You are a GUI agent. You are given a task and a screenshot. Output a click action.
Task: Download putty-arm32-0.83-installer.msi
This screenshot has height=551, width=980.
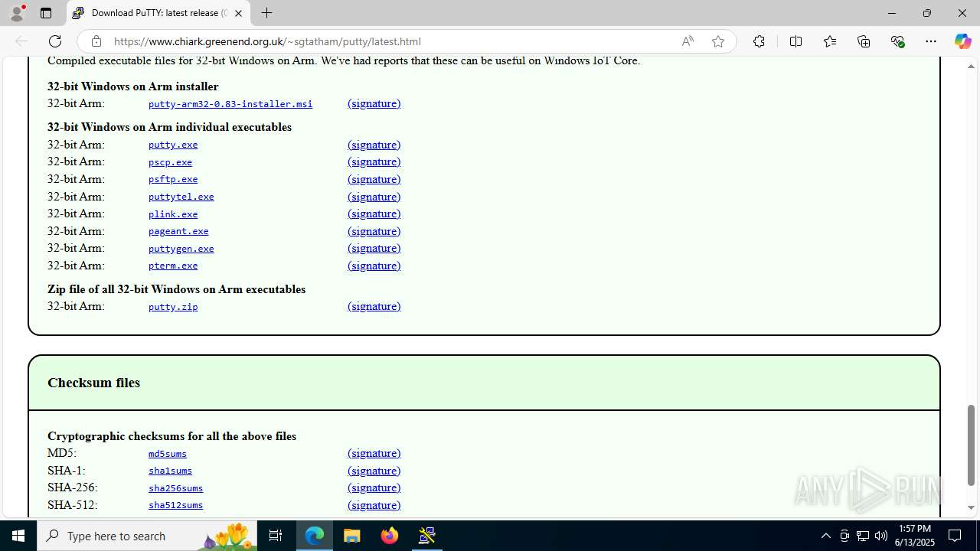(x=230, y=104)
